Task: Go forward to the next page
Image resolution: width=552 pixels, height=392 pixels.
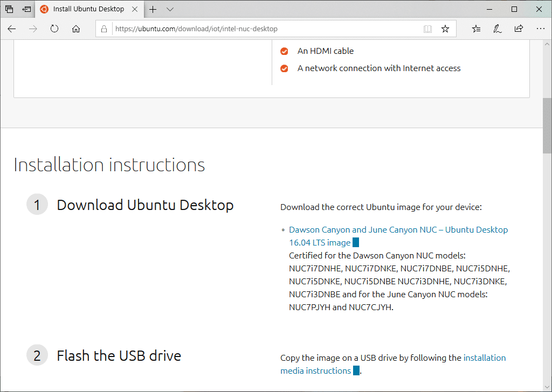Action: (x=33, y=29)
